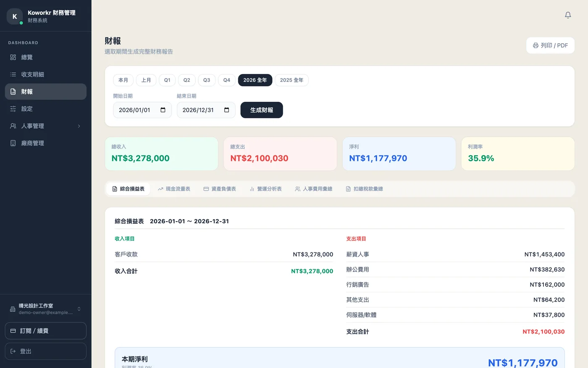Click 生成財報 button
This screenshot has height=368, width=588.
coord(262,110)
